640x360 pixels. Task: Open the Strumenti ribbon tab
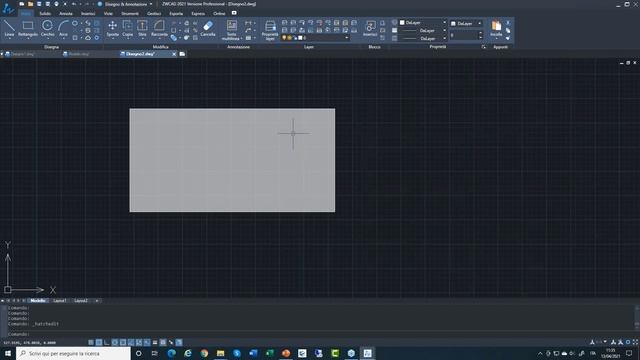click(130, 13)
